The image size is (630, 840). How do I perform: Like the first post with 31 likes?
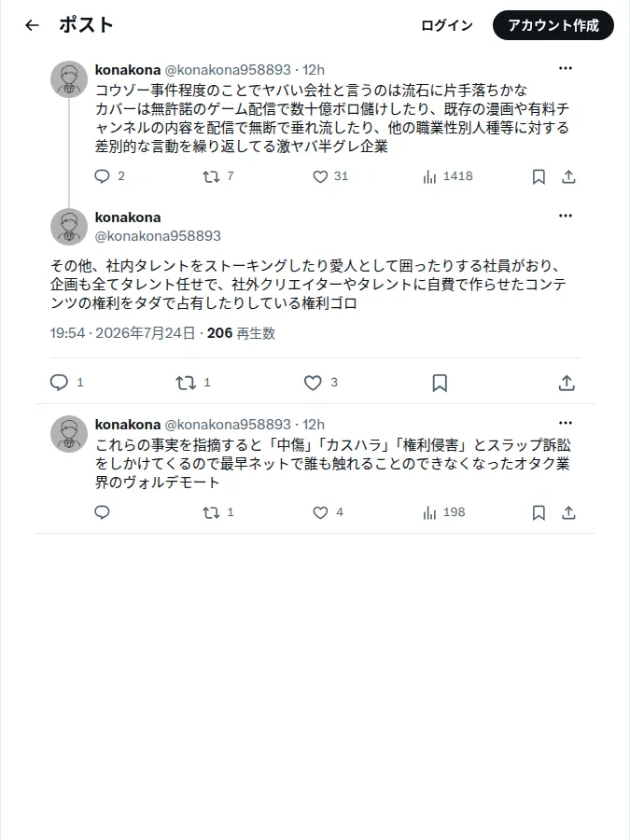pyautogui.click(x=330, y=176)
